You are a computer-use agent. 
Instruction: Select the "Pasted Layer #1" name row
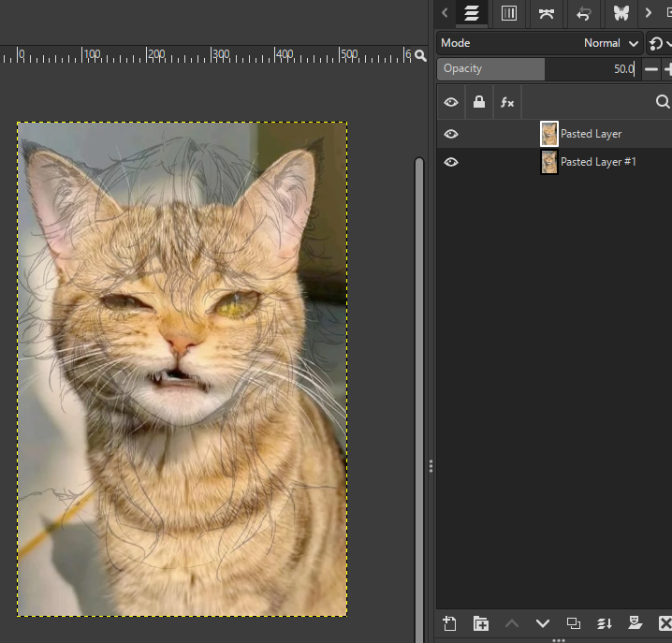[598, 162]
